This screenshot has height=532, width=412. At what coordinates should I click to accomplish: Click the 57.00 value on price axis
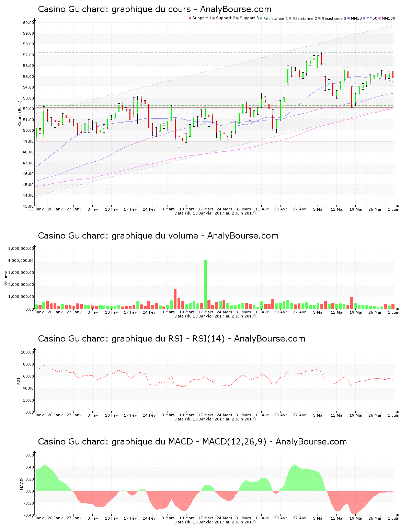[x=28, y=55]
